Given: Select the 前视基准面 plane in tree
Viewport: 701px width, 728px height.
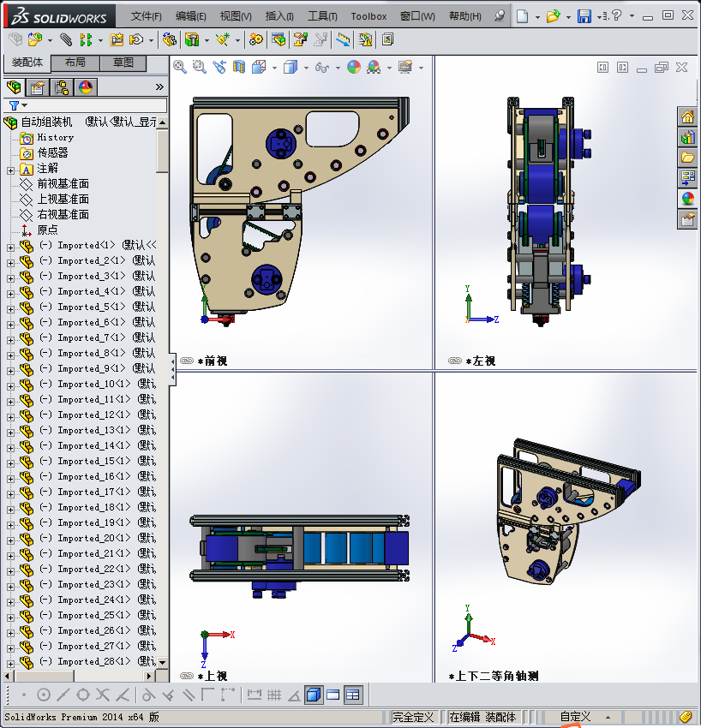Looking at the screenshot, I should [63, 184].
